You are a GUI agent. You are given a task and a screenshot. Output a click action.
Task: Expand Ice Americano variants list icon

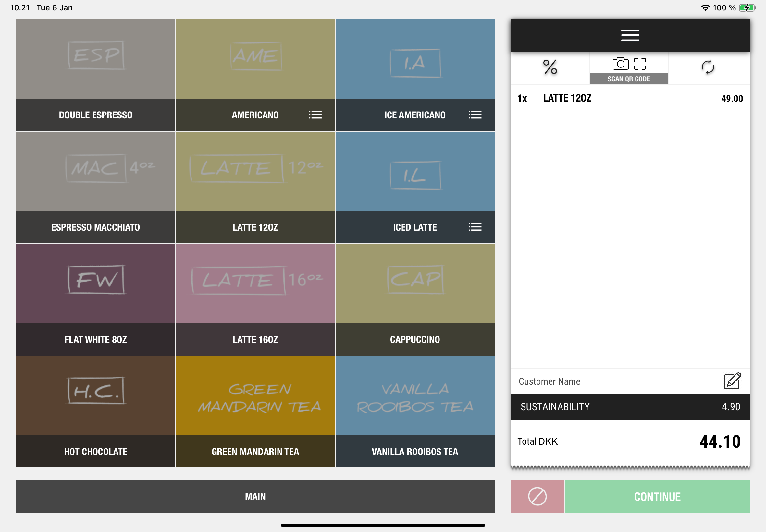pos(475,115)
